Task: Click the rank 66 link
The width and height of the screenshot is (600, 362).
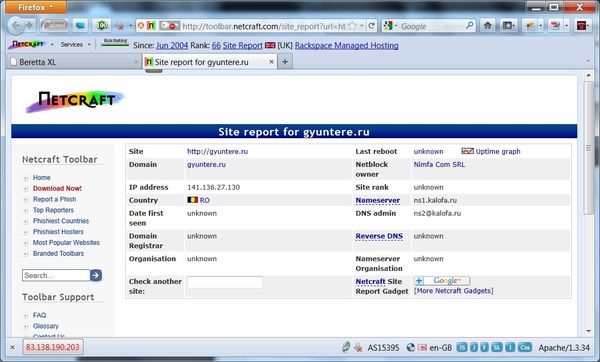Action: (x=216, y=46)
